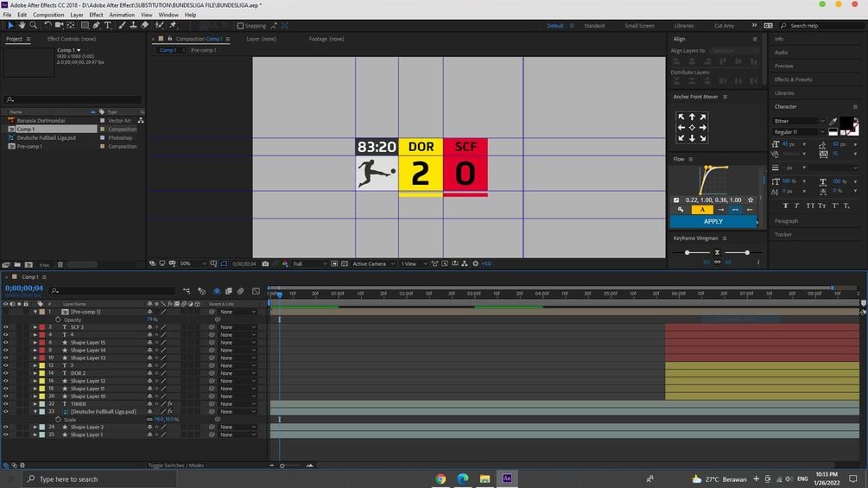
Task: Hide SCF 2 layer eye icon
Action: click(5, 327)
